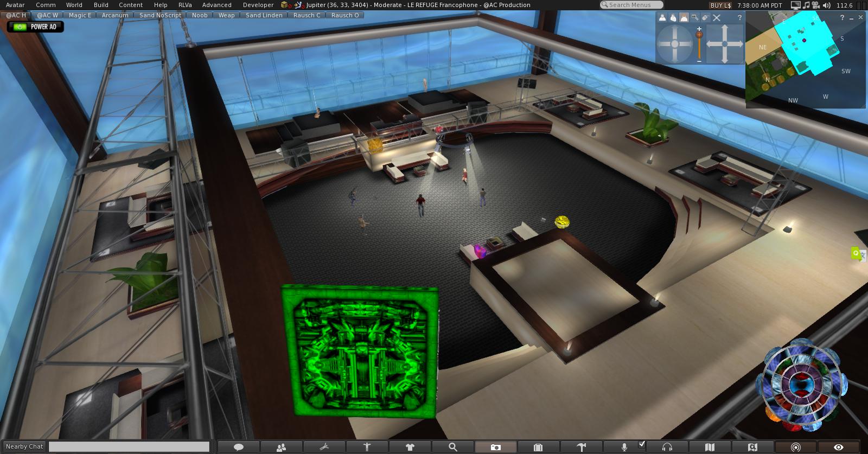Viewport: 868px width, 454px height.
Task: Open the Appearance shirt icon button
Action: click(410, 447)
